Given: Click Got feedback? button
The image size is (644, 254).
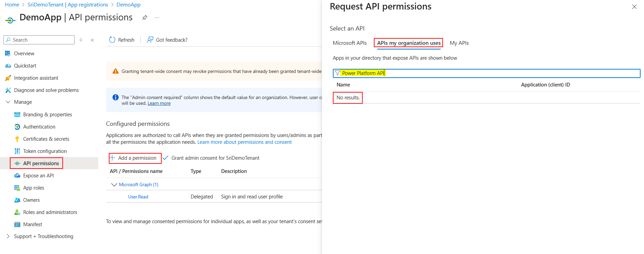Looking at the screenshot, I should [x=167, y=40].
